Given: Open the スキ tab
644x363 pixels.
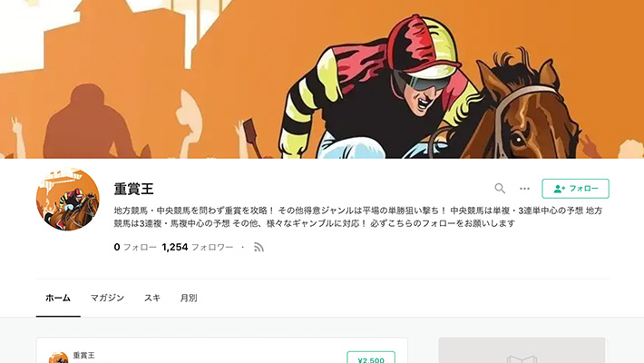Looking at the screenshot, I should coord(152,298).
